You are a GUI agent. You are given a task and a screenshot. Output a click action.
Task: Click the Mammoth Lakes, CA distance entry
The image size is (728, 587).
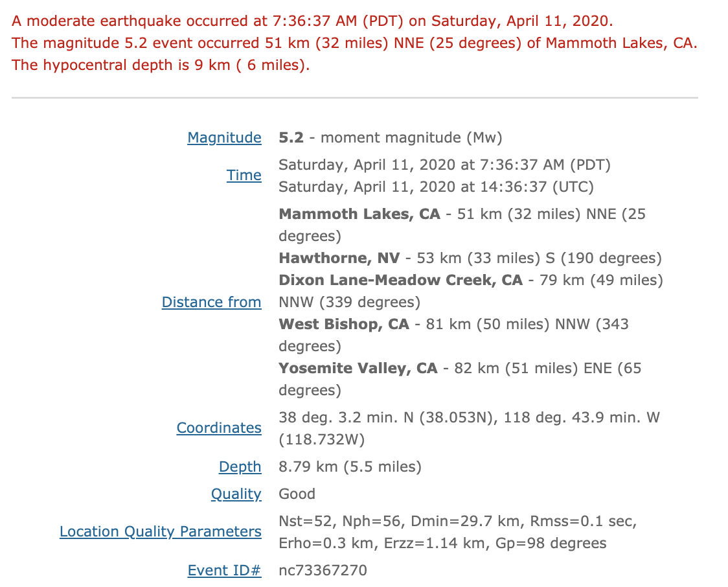coord(462,225)
